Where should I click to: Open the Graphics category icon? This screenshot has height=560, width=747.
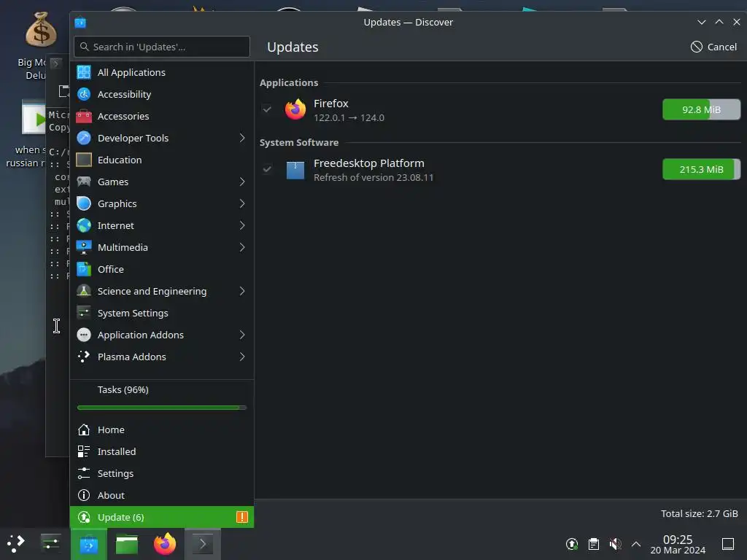tap(84, 204)
